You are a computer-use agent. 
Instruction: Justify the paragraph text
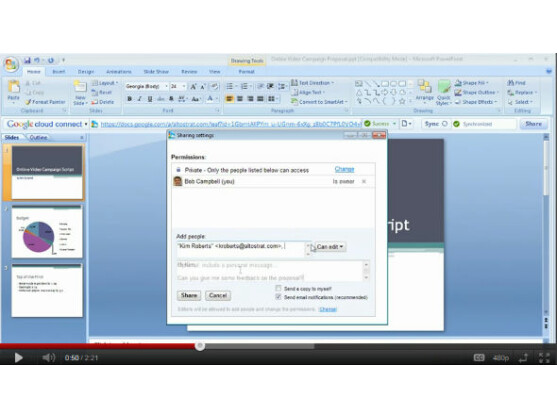pos(260,99)
